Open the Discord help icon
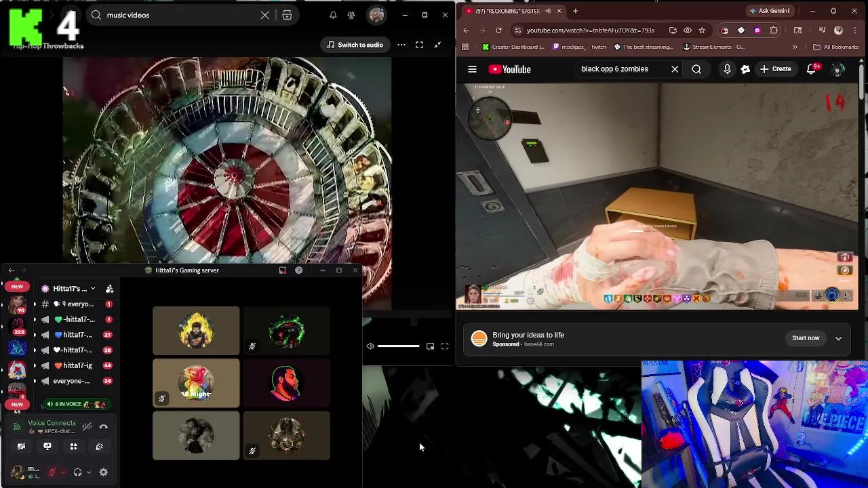 [x=298, y=270]
